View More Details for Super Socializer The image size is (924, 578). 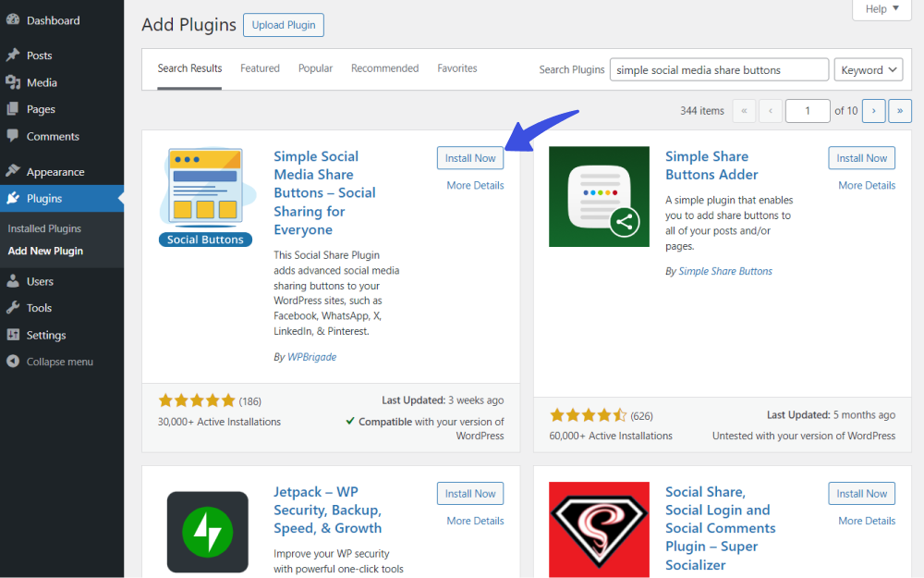click(x=867, y=521)
